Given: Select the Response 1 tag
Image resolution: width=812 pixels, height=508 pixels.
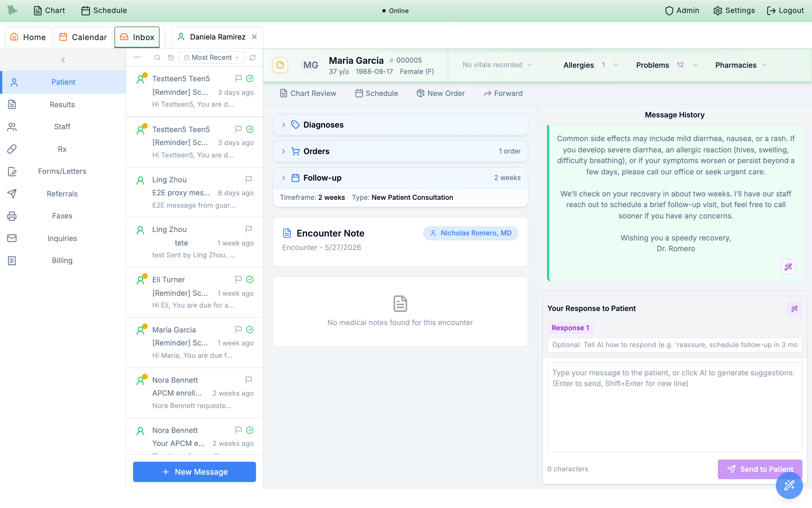Looking at the screenshot, I should [x=570, y=328].
